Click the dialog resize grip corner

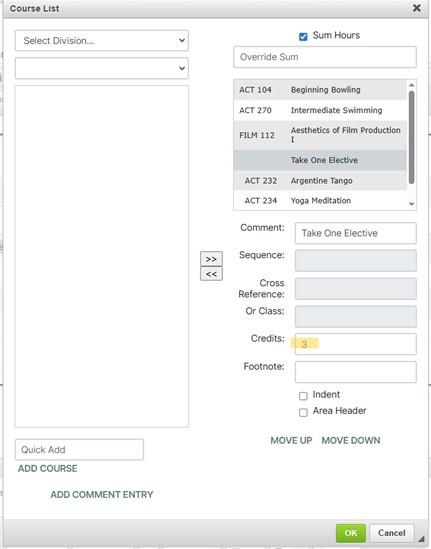pyautogui.click(x=421, y=538)
